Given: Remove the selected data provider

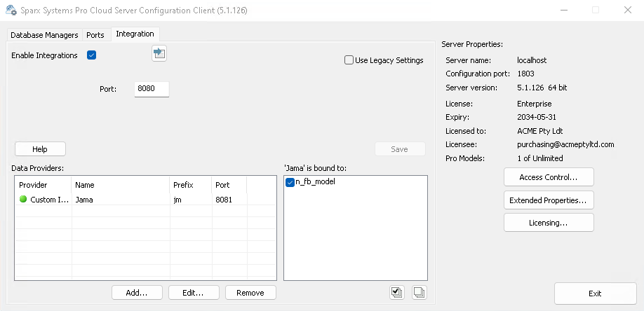Looking at the screenshot, I should point(250,292).
